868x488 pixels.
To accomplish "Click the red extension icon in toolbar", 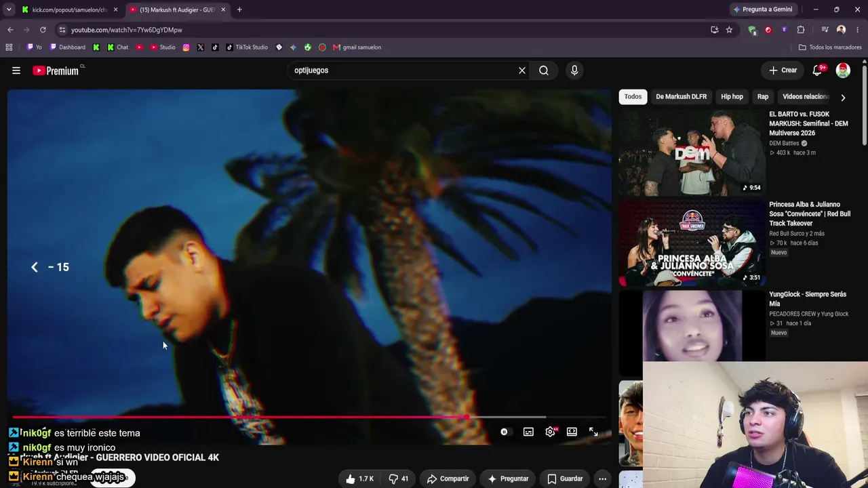I will point(768,30).
